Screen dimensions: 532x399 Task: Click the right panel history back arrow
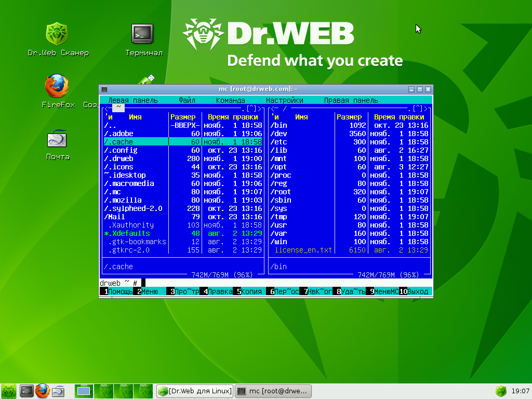(272, 109)
